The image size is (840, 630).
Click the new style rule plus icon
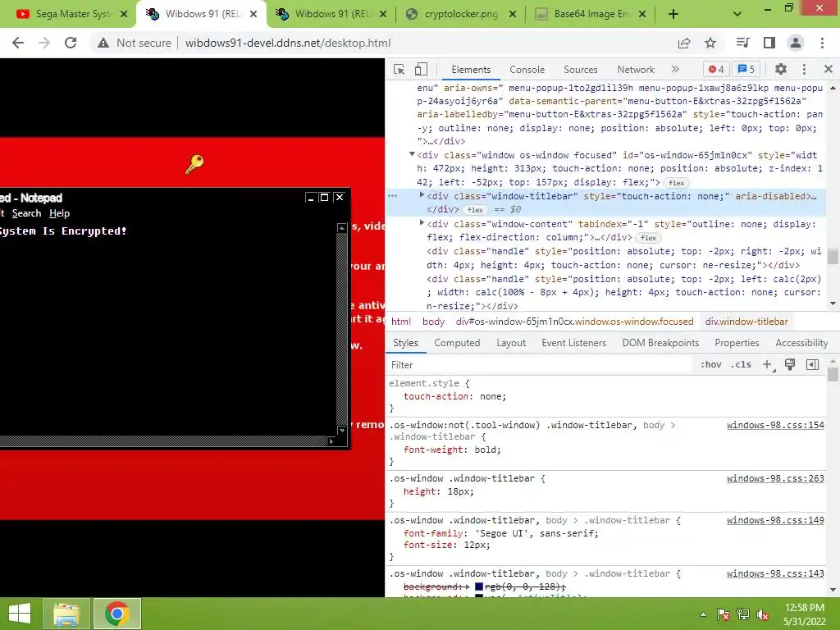click(x=768, y=365)
